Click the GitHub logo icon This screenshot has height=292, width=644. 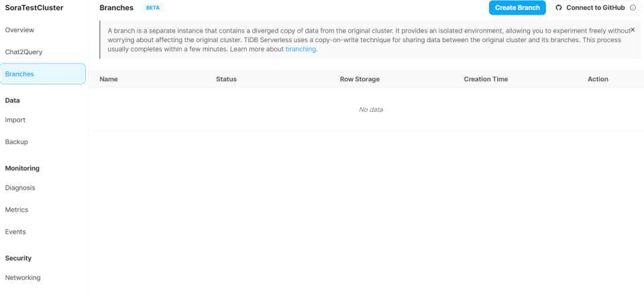(x=558, y=8)
